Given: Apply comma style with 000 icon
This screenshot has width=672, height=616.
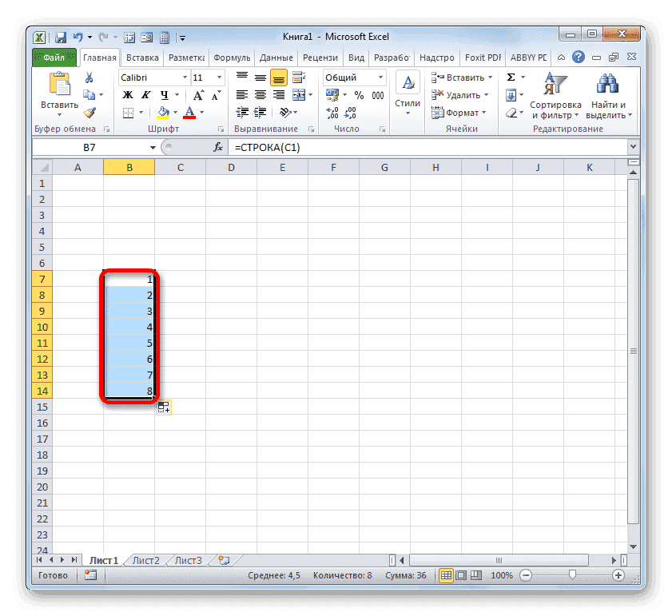Looking at the screenshot, I should (378, 95).
